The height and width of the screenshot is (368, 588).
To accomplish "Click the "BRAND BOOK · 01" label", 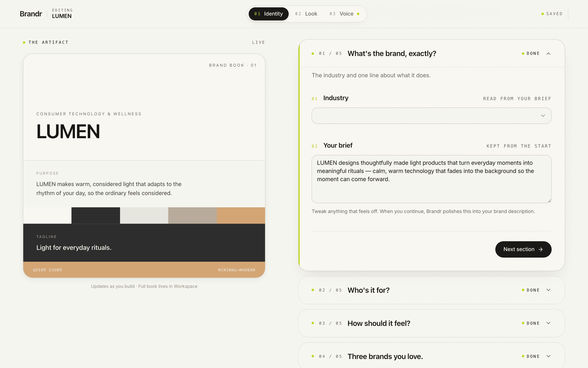I will [233, 65].
